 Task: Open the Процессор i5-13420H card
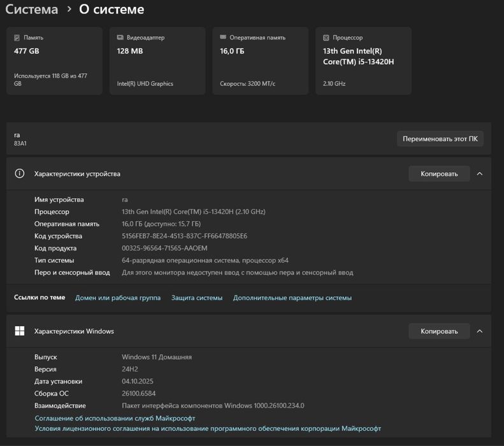[x=363, y=61]
